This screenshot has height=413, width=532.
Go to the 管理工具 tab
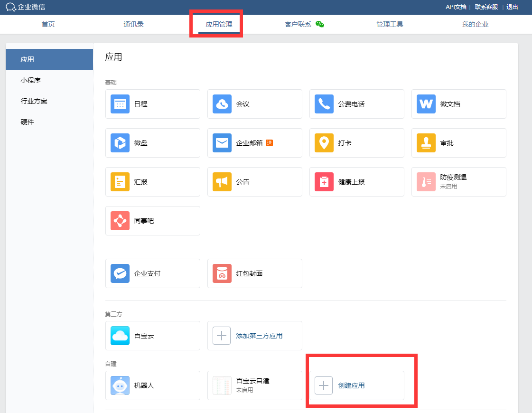coord(390,24)
